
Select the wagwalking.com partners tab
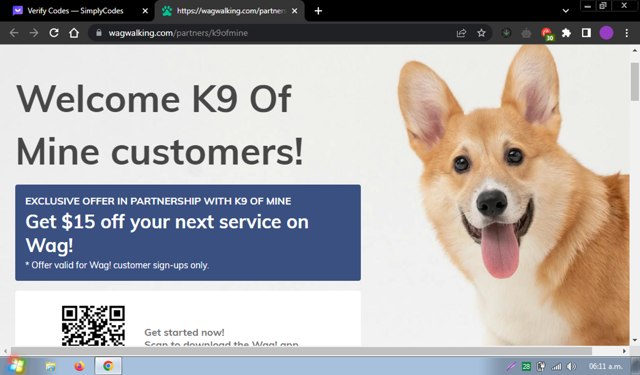tap(230, 11)
